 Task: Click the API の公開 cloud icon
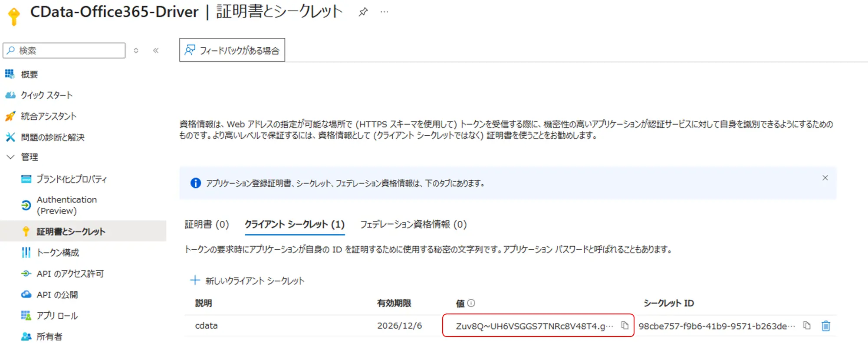point(26,294)
